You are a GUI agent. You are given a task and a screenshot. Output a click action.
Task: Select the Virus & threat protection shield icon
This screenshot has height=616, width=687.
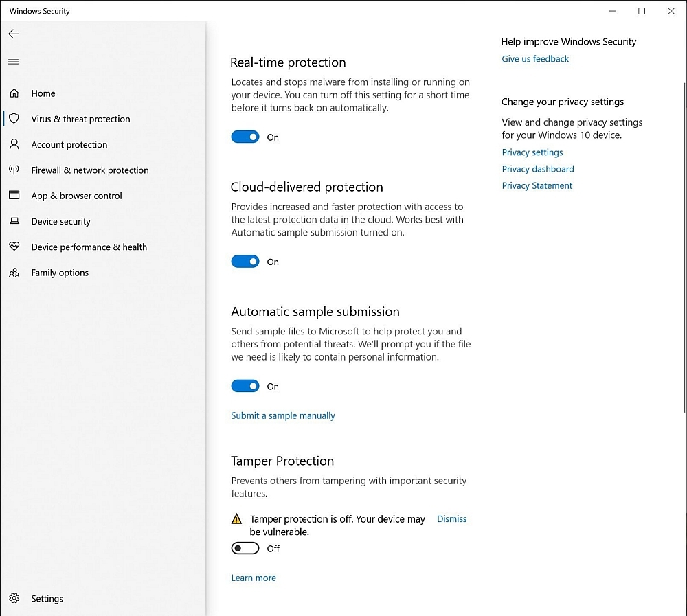(x=14, y=119)
